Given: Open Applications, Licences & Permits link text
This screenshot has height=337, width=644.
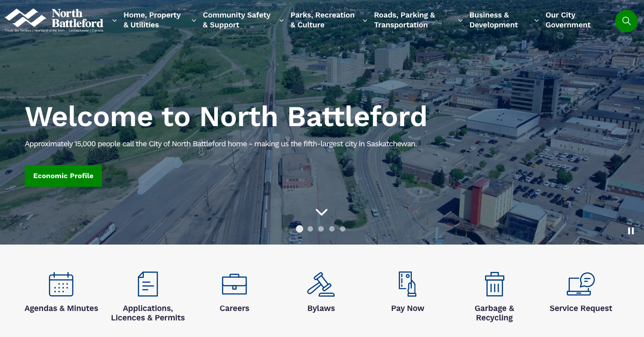Looking at the screenshot, I should click(148, 313).
